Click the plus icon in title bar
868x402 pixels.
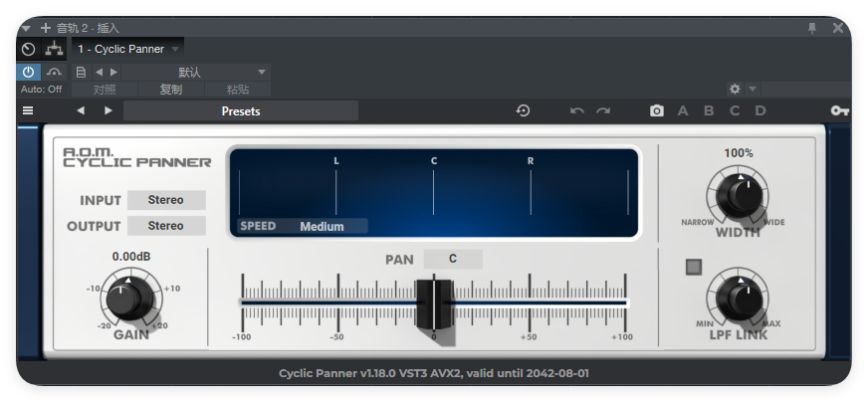[x=46, y=28]
